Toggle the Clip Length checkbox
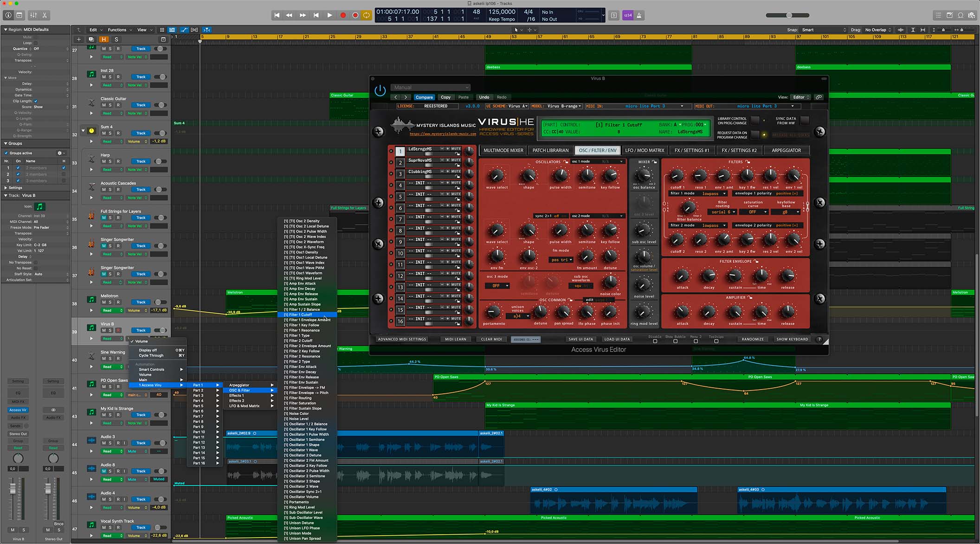 pos(36,101)
